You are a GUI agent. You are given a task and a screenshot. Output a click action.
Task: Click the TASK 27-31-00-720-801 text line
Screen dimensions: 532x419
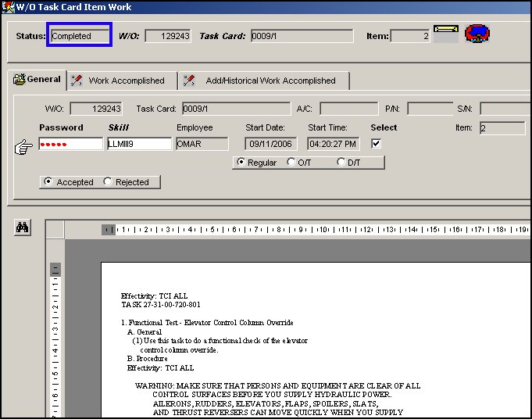[161, 305]
